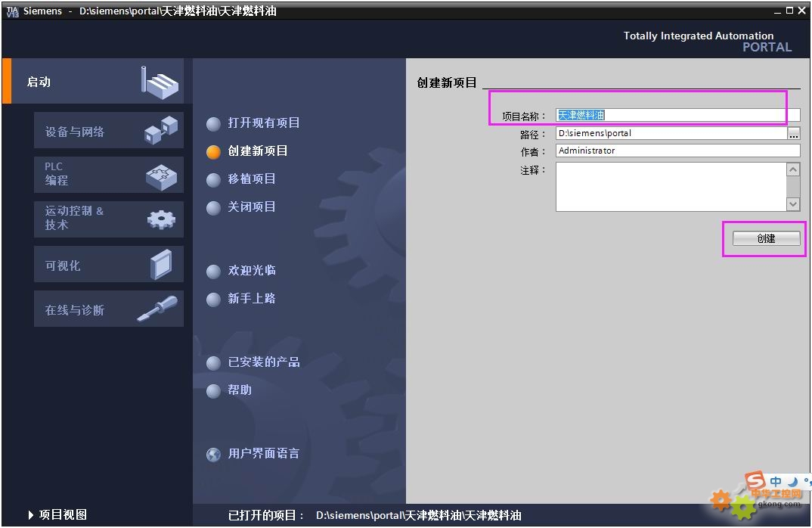Close the Siemens TIA Portal window
The width and height of the screenshot is (812, 528).
click(x=801, y=11)
